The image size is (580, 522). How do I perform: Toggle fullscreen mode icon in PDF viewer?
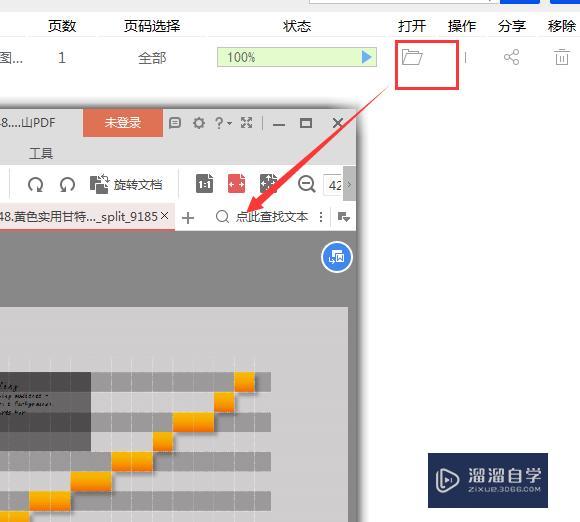(247, 123)
